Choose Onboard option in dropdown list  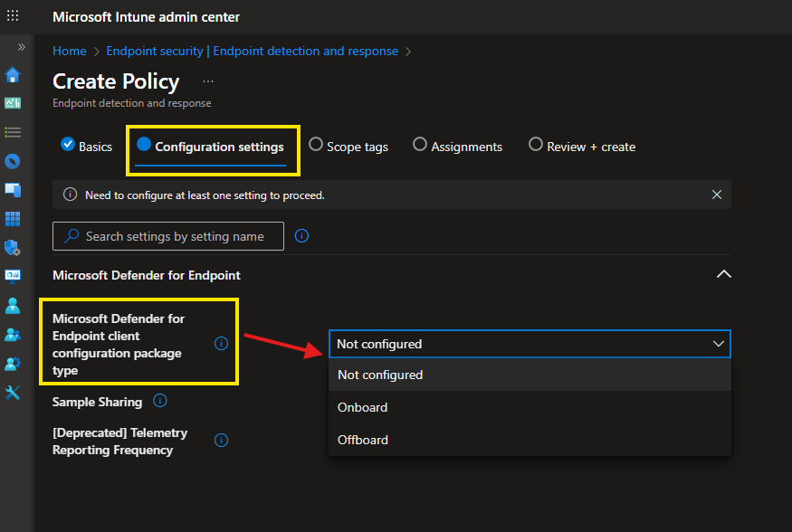point(530,407)
